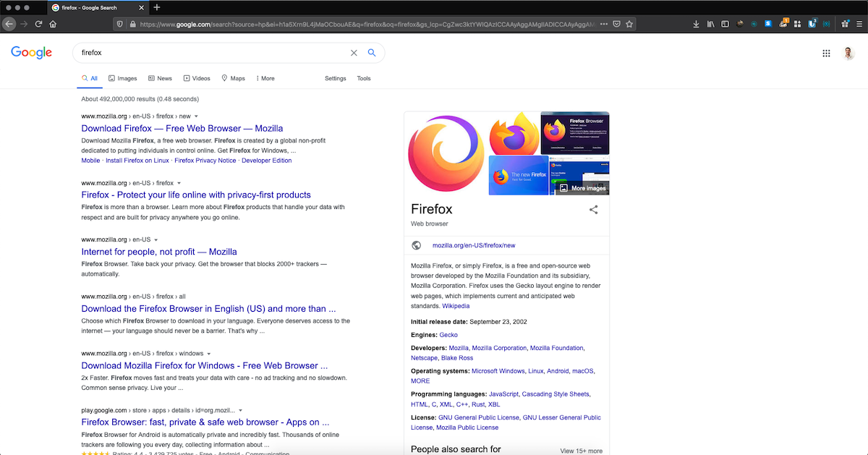Open the extension with orange badge 1

click(x=783, y=23)
